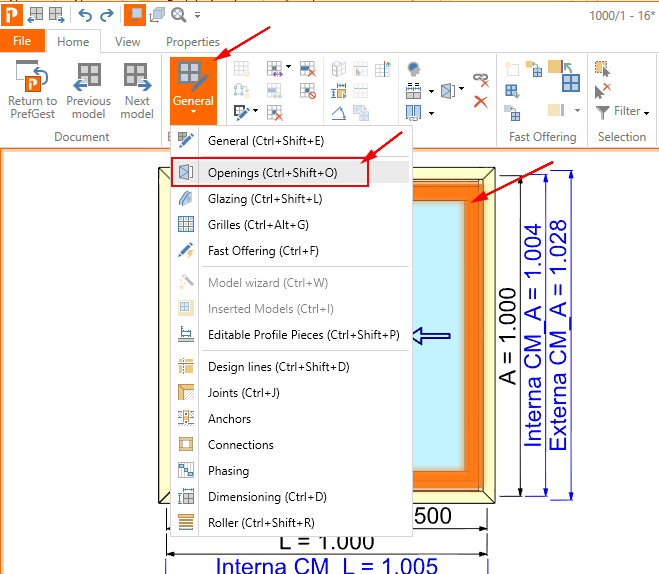
Task: Click the orange General split button
Action: [193, 90]
